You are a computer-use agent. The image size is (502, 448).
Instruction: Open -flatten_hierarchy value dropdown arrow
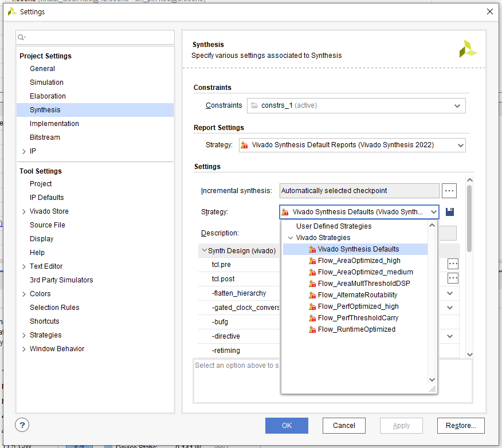(449, 293)
